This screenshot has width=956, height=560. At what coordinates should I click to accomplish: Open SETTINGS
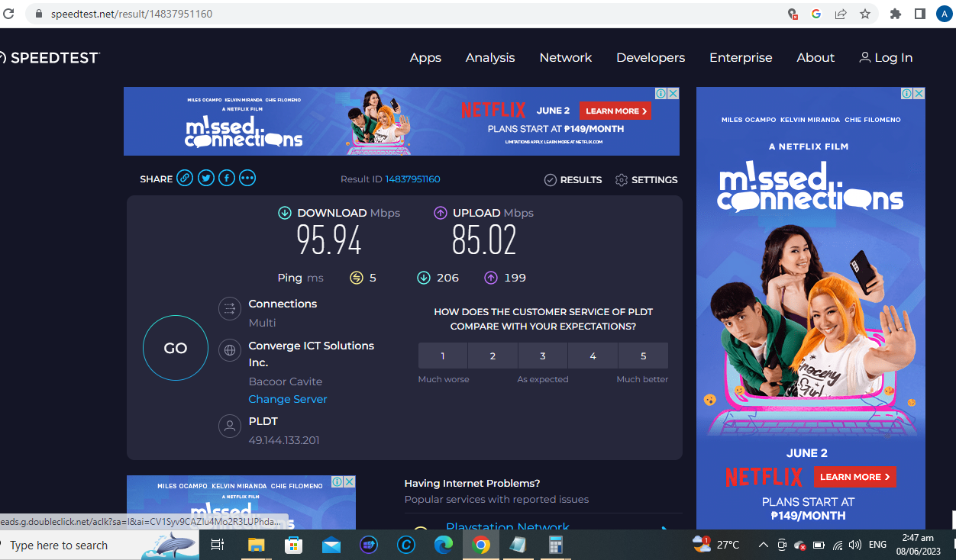click(646, 180)
